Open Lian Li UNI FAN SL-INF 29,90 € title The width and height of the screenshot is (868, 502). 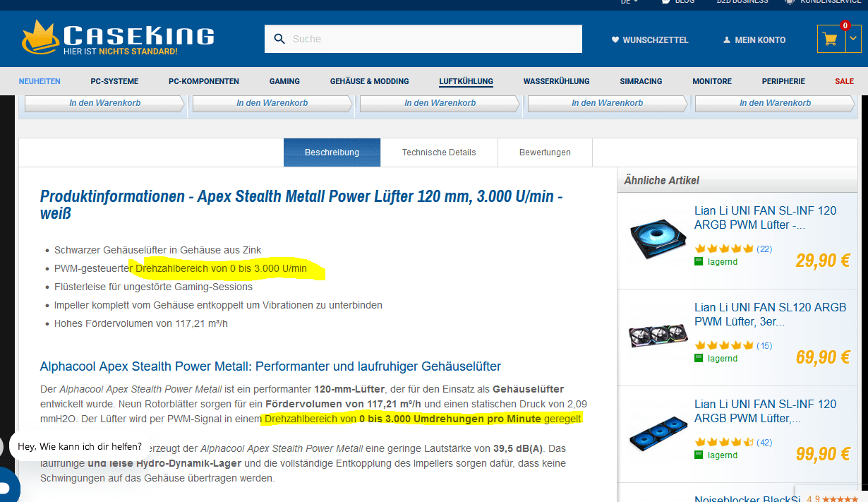766,218
